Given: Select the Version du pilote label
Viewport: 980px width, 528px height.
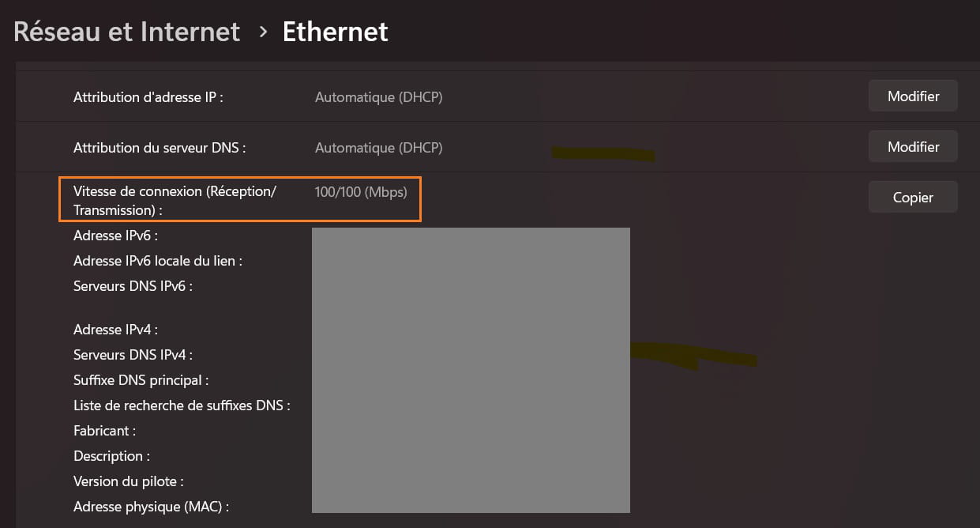Looking at the screenshot, I should pos(129,481).
